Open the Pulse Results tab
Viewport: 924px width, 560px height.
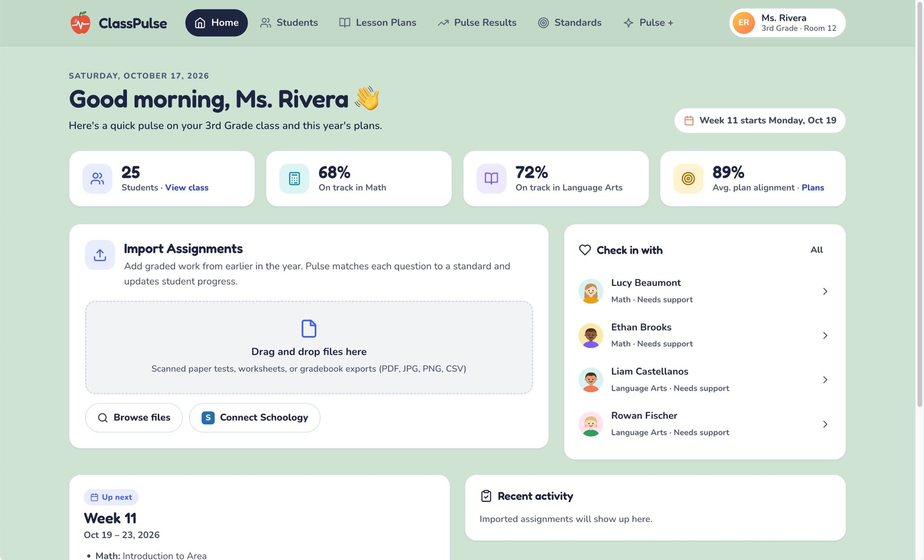[x=477, y=23]
